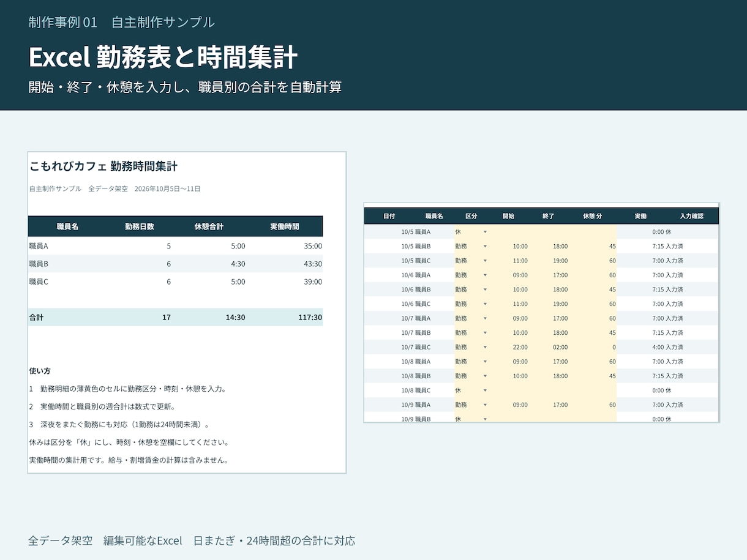Screen dimensions: 747x560
Task: Open the 区分 dropdown in the 10/7 職員C row
Action: [x=485, y=347]
